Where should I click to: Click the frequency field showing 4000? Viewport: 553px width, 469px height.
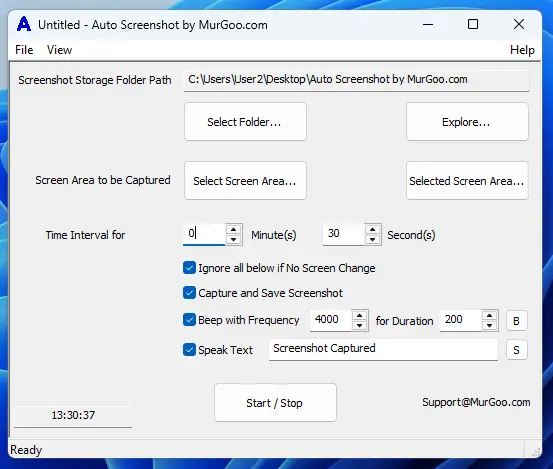point(330,320)
